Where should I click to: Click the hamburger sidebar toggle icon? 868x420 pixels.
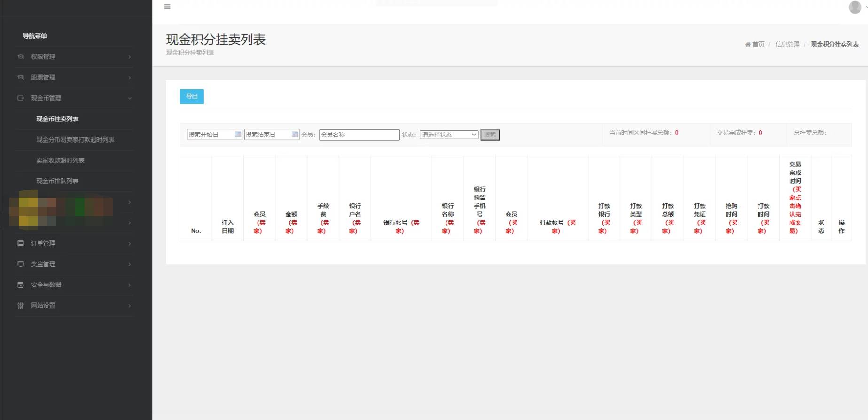coord(167,7)
